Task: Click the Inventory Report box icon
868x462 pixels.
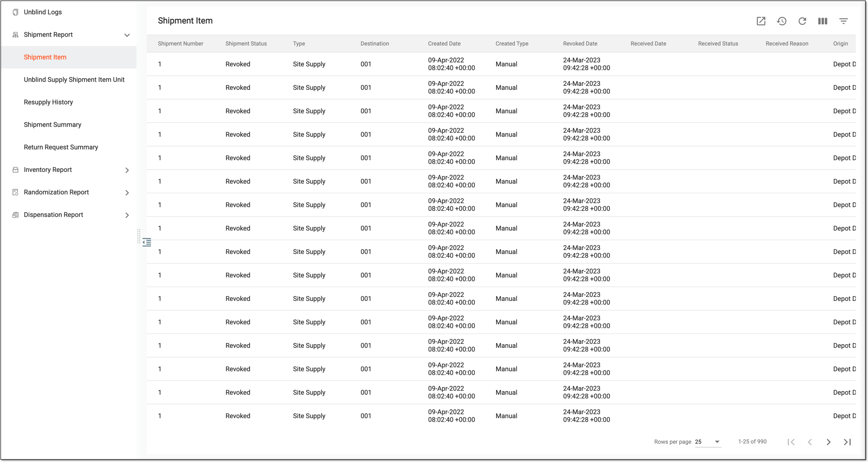Action: 15,170
